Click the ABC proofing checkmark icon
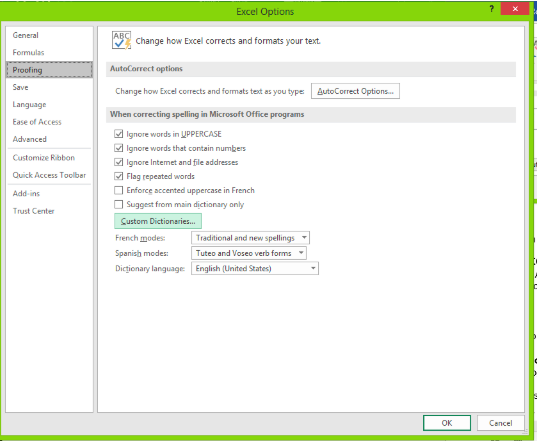The height and width of the screenshot is (441, 537). click(121, 40)
